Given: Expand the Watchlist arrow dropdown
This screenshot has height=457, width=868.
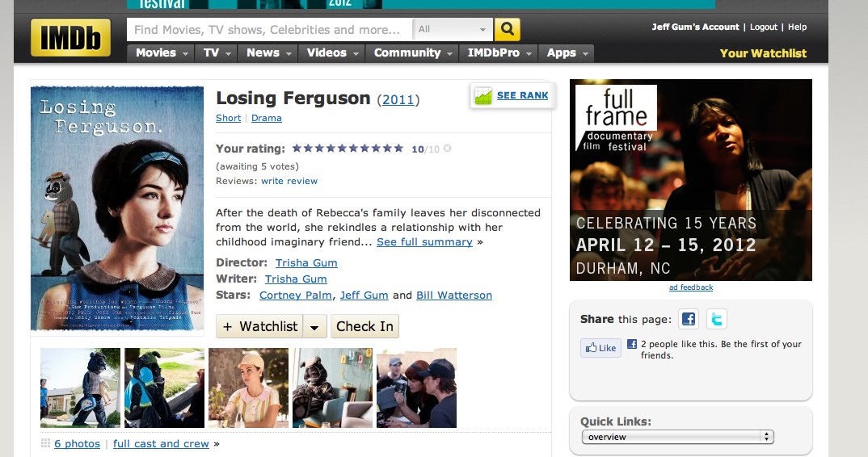Looking at the screenshot, I should [x=314, y=326].
